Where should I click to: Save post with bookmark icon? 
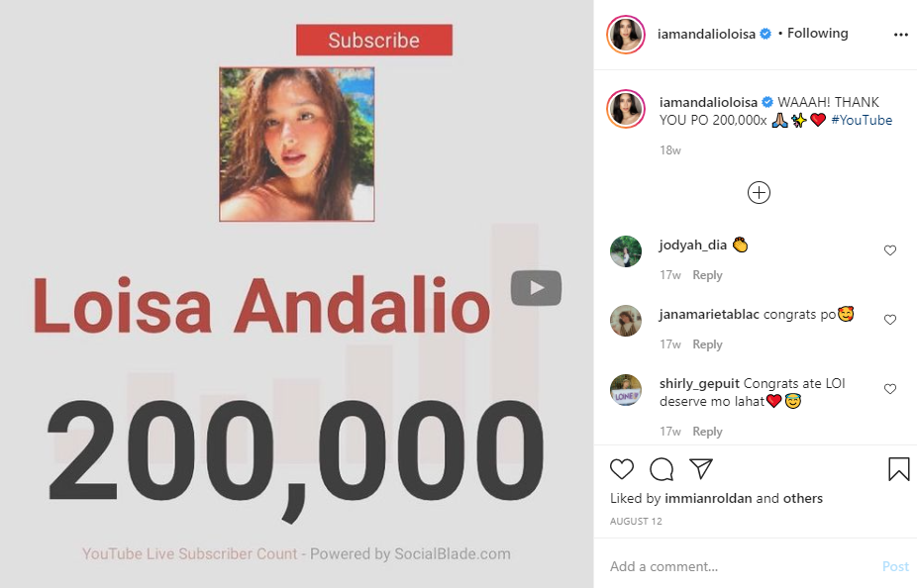899,469
